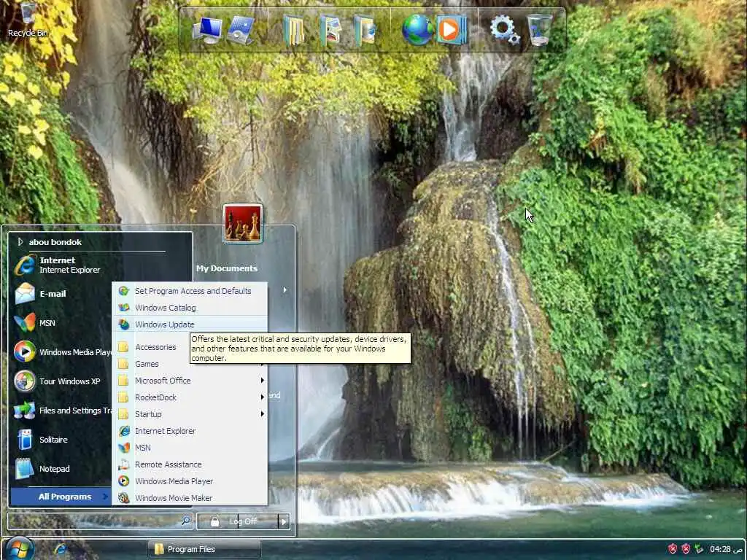Viewport: 747px width, 560px height.
Task: Launch the orange play media icon in the dock
Action: [451, 30]
